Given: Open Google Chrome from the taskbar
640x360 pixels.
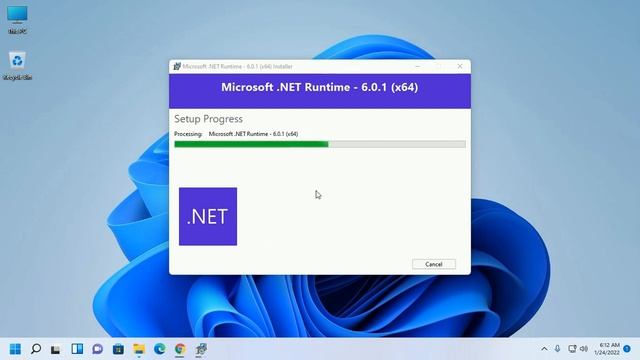Looking at the screenshot, I should (x=180, y=349).
